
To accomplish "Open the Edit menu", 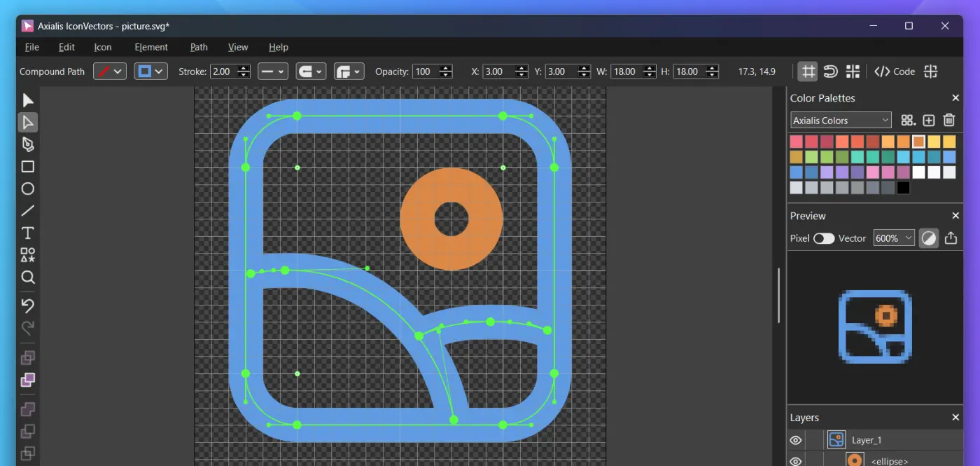I will coord(66,47).
